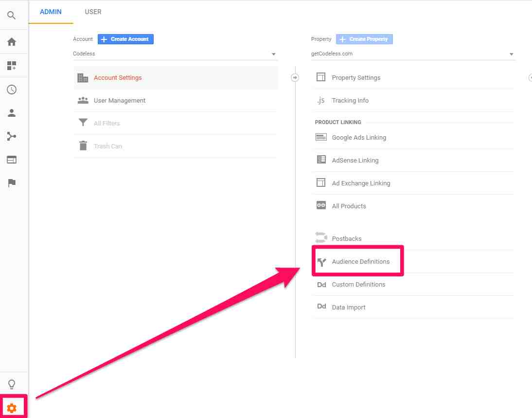532x418 pixels.
Task: Click the search magnifier icon in sidebar
Action: click(12, 16)
